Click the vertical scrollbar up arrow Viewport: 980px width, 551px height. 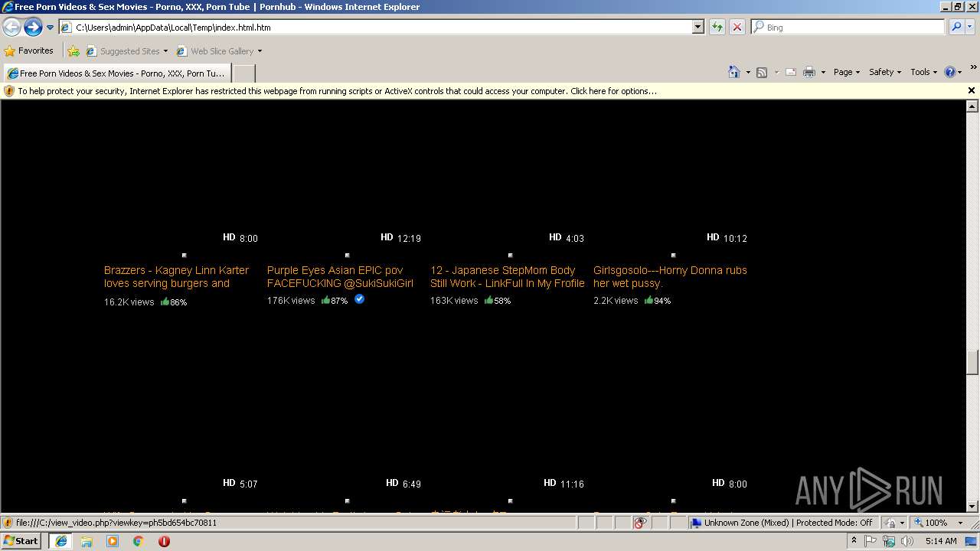[x=972, y=106]
